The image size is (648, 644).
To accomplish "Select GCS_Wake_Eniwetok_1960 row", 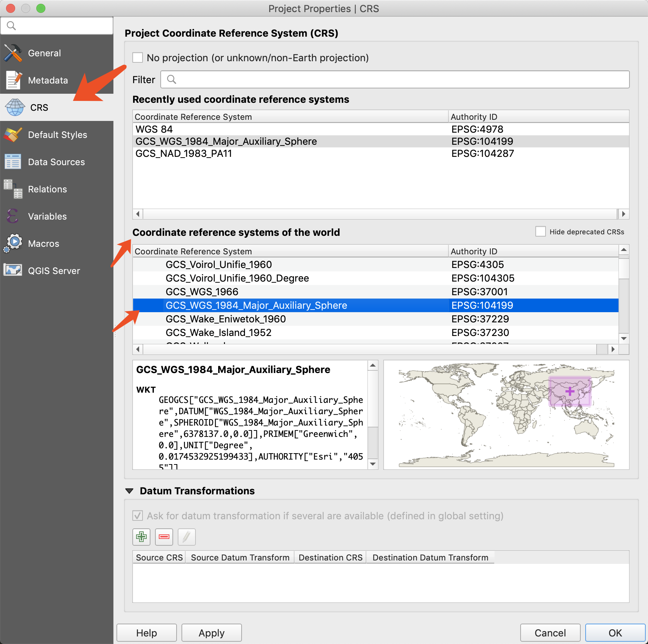I will 376,319.
